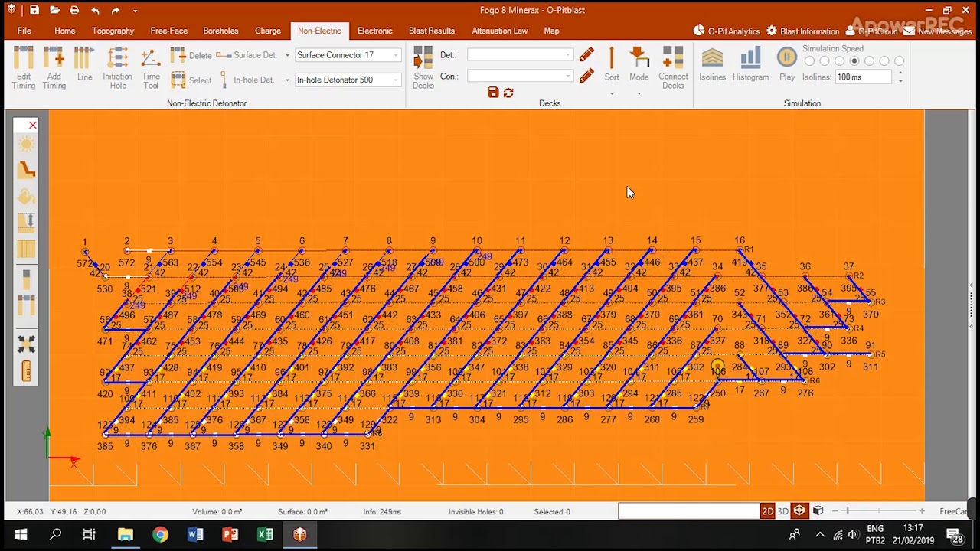980x551 pixels.
Task: Go to the Blast Results tab
Action: tap(432, 31)
